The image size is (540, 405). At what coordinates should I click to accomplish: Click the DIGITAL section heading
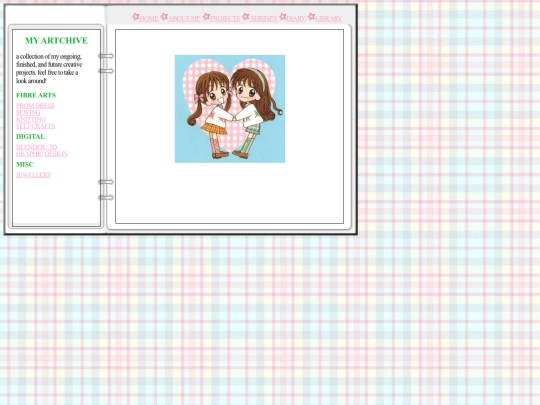point(30,136)
